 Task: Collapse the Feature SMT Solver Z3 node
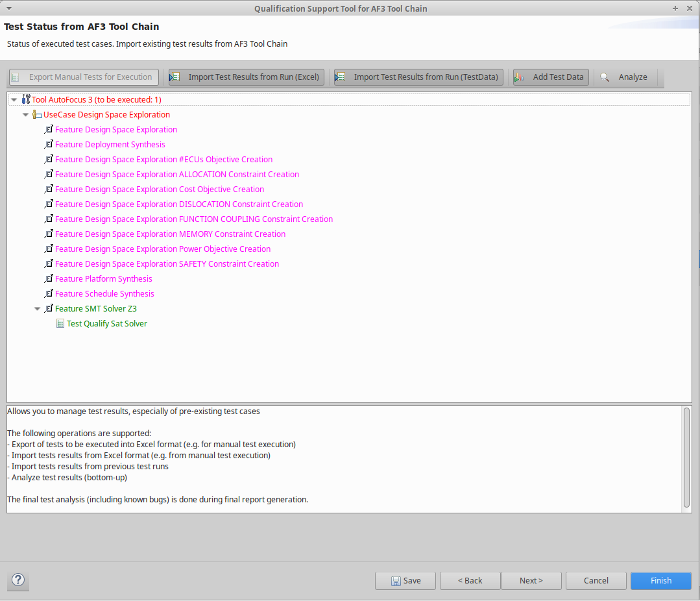[38, 308]
